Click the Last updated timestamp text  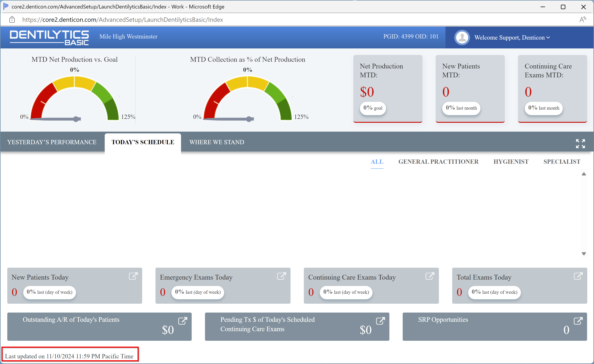tap(69, 356)
